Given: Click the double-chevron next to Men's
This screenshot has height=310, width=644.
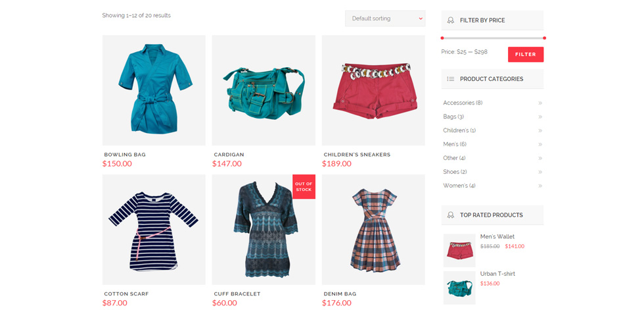Looking at the screenshot, I should click(540, 144).
